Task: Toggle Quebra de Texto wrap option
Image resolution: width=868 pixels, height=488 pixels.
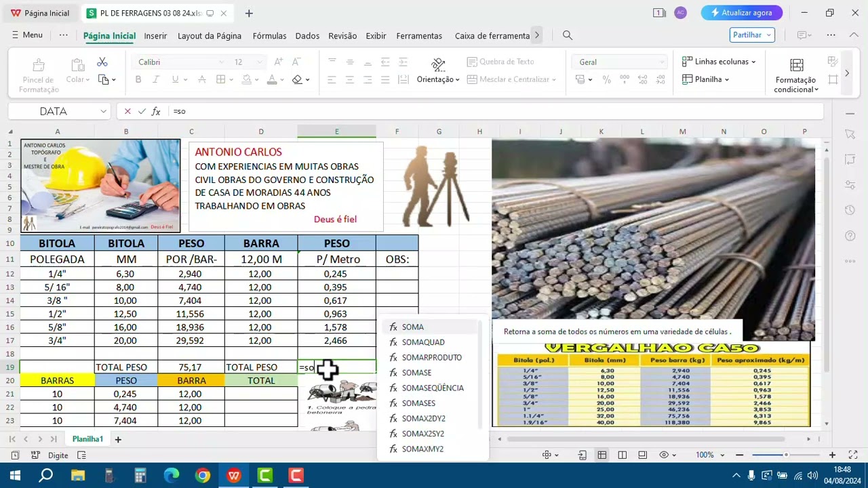Action: [x=500, y=62]
